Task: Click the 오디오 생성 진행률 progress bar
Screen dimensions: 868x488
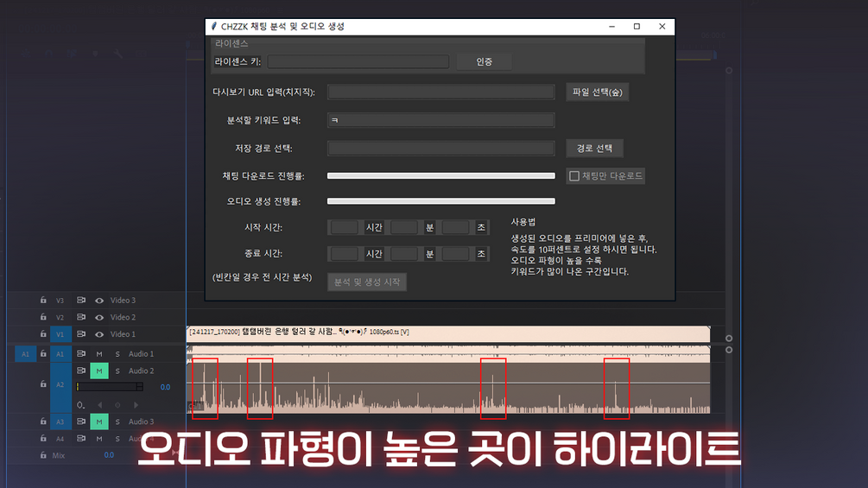Action: coord(441,201)
